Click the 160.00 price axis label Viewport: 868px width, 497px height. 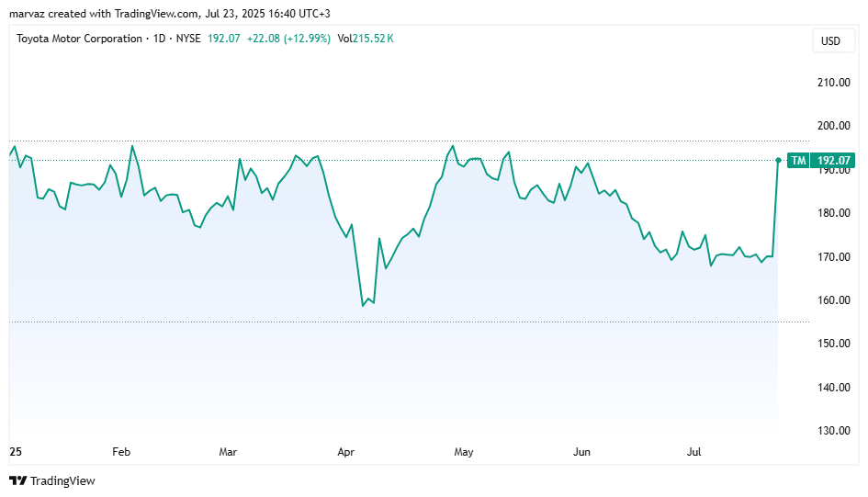834,300
